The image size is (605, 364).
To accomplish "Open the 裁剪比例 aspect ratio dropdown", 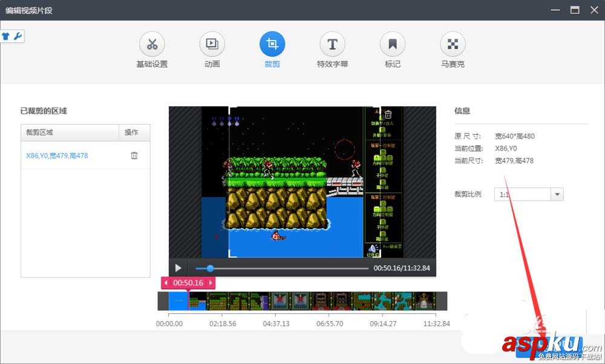I will point(529,194).
